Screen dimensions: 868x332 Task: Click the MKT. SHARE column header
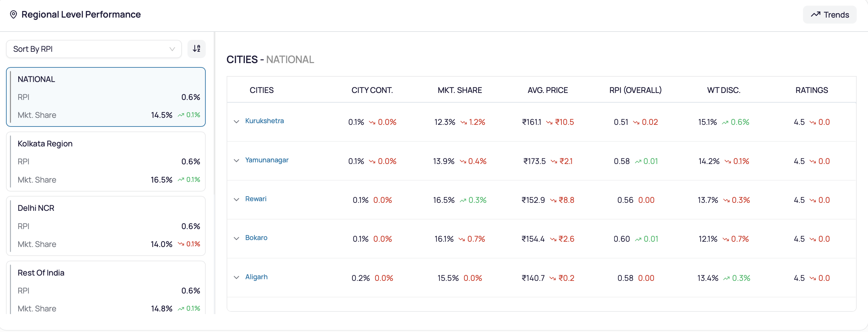(460, 90)
